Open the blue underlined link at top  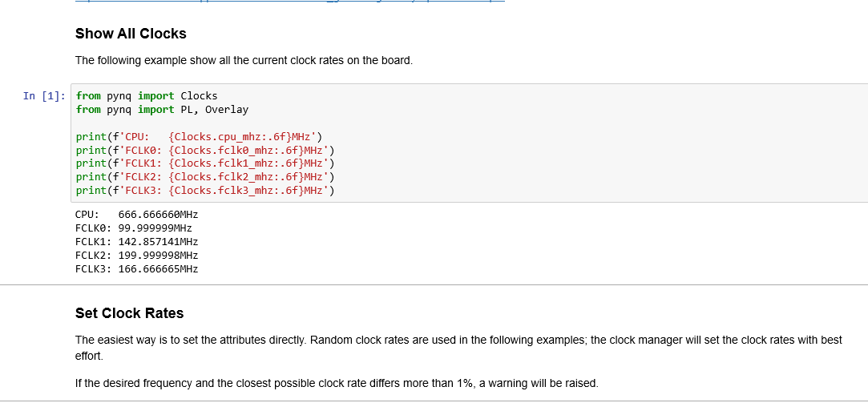290,1
